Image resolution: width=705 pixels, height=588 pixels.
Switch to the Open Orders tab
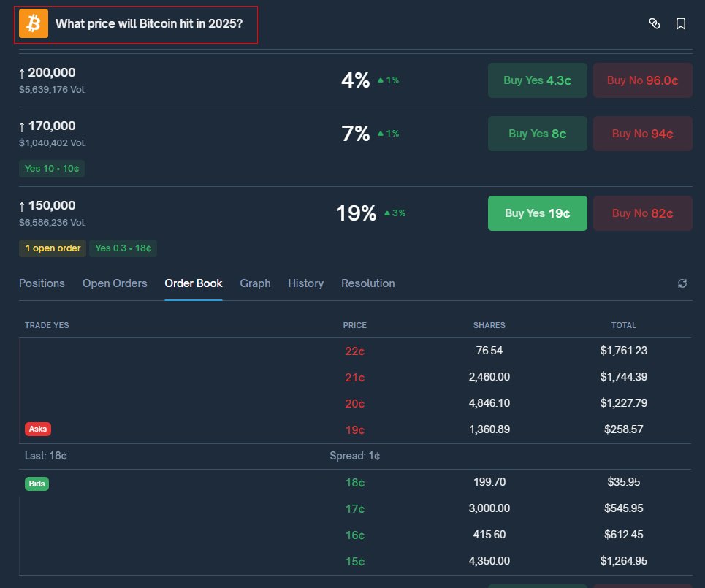pos(115,283)
